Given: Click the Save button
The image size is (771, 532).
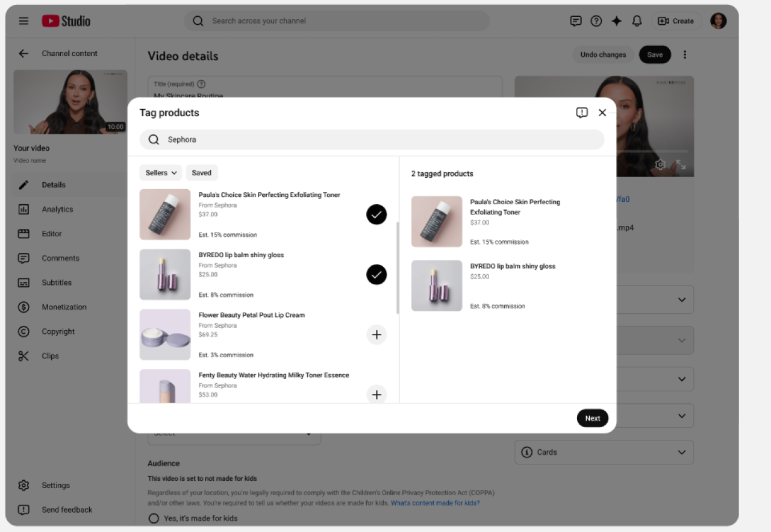Looking at the screenshot, I should pos(655,55).
